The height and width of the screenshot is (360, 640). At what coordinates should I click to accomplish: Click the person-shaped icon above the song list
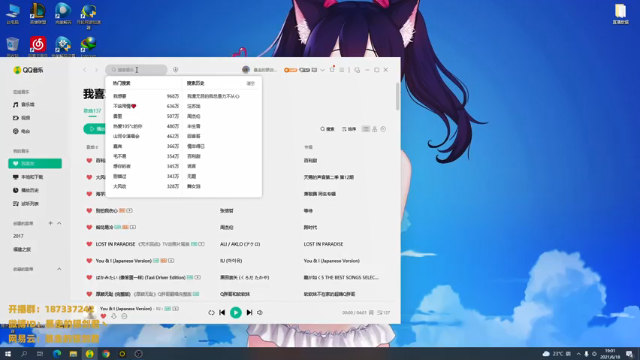coord(375,129)
